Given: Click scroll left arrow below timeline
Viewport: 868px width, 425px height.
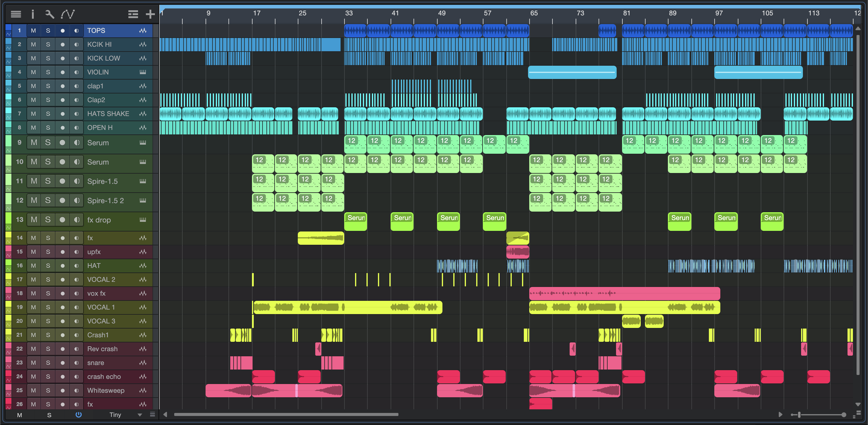Looking at the screenshot, I should pyautogui.click(x=165, y=414).
